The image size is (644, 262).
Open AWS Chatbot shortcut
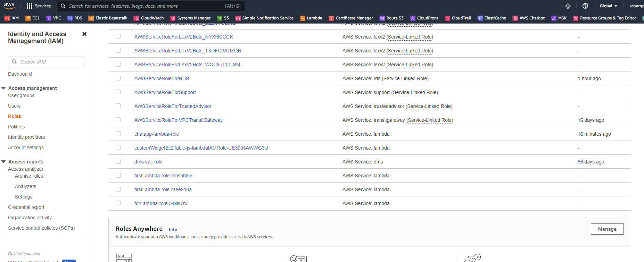(x=529, y=18)
